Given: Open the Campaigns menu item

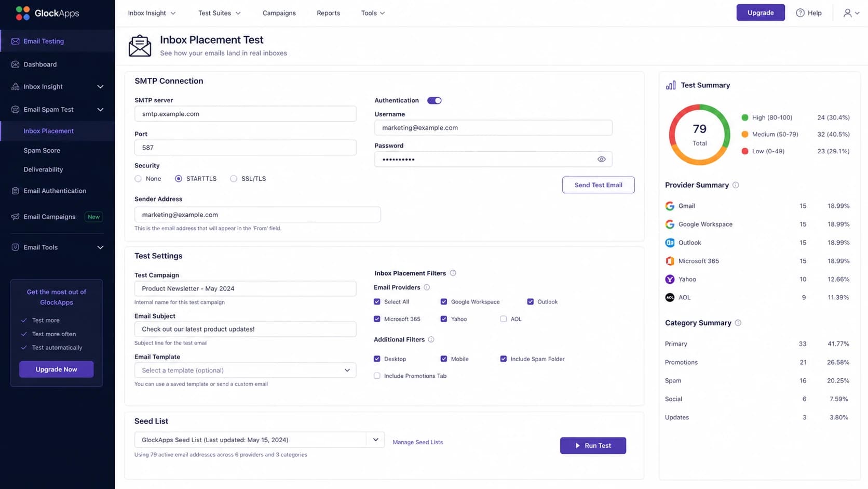Looking at the screenshot, I should click(x=279, y=13).
